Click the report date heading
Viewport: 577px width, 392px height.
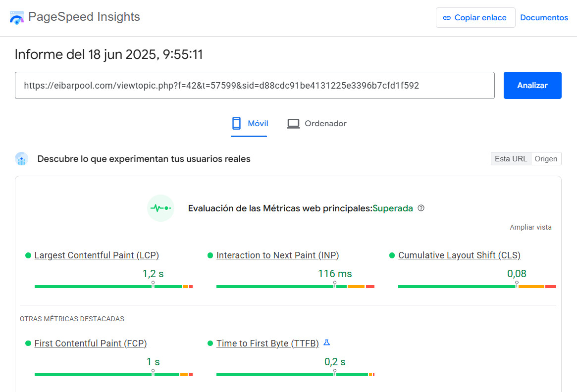109,54
